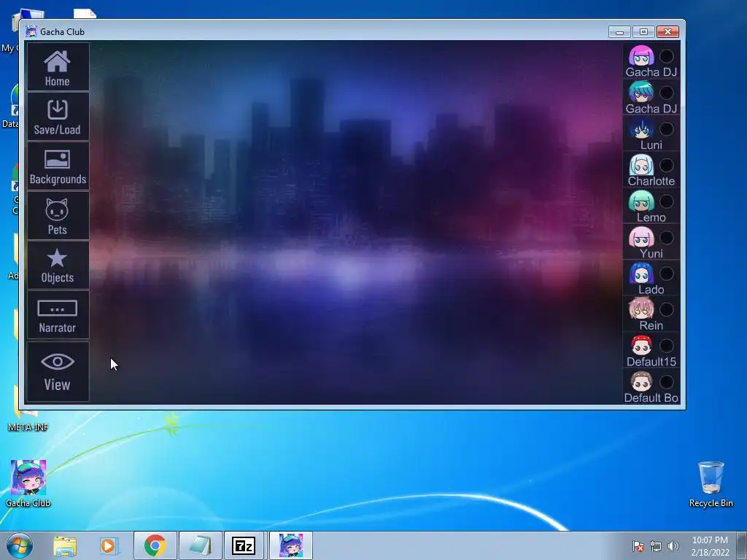Select the Recycle Bin desktop icon

pyautogui.click(x=711, y=484)
